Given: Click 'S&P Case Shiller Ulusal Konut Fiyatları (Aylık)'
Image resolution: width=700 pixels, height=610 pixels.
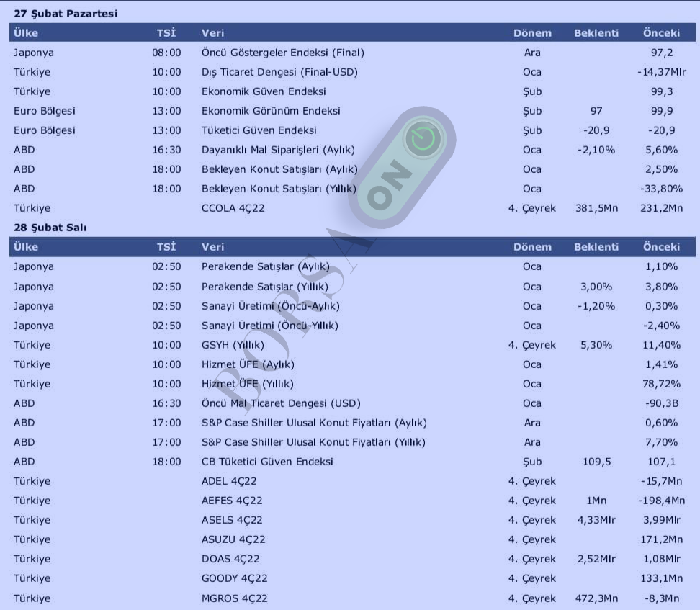Looking at the screenshot, I should (x=314, y=423).
